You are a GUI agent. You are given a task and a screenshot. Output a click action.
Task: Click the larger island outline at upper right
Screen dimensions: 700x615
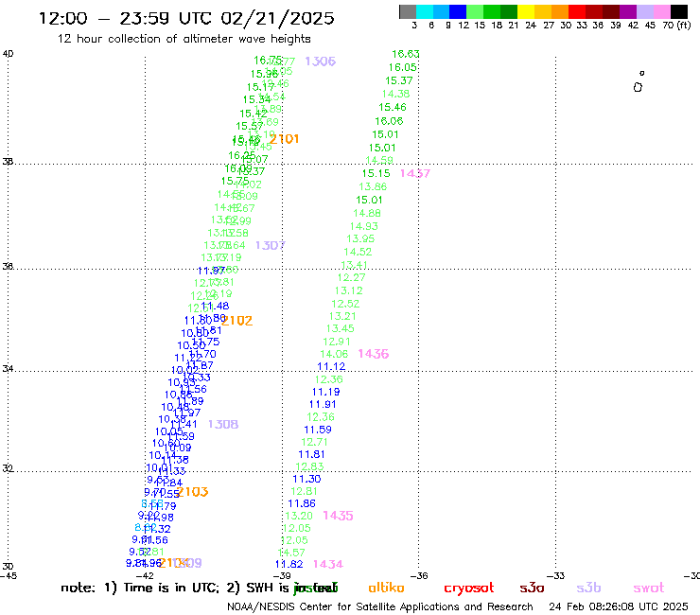pos(638,87)
